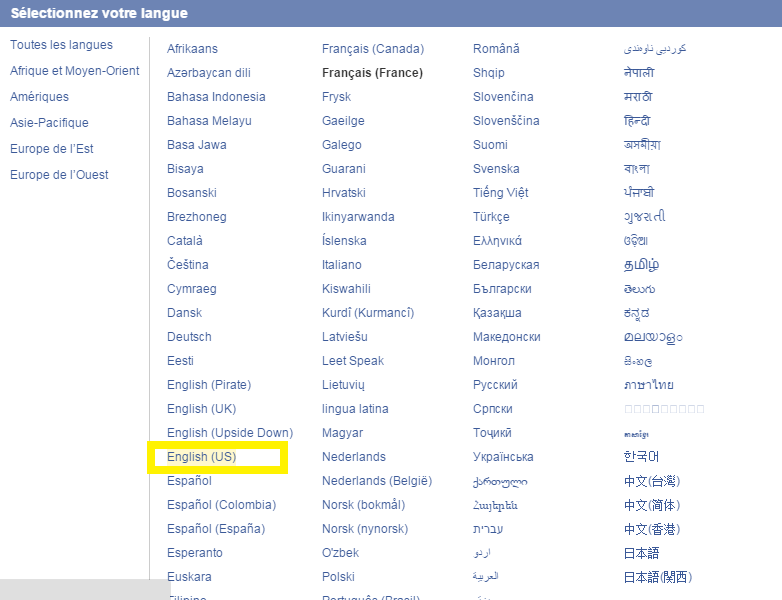Choose Shqip language
This screenshot has height=600, width=782.
(x=489, y=73)
